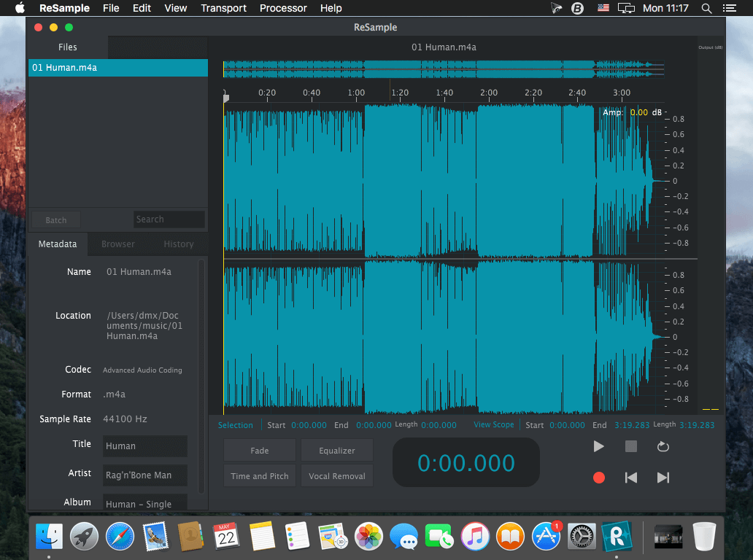Viewport: 753px width, 560px height.
Task: Click the US flag input source icon
Action: click(603, 8)
